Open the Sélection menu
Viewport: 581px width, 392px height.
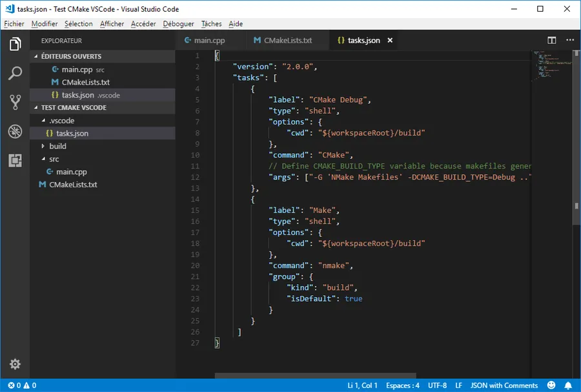point(79,24)
